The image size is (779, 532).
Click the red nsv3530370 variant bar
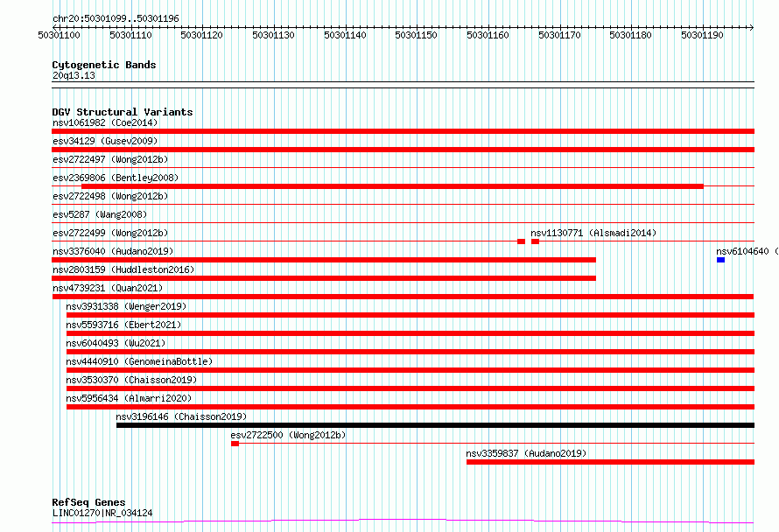[x=411, y=388]
